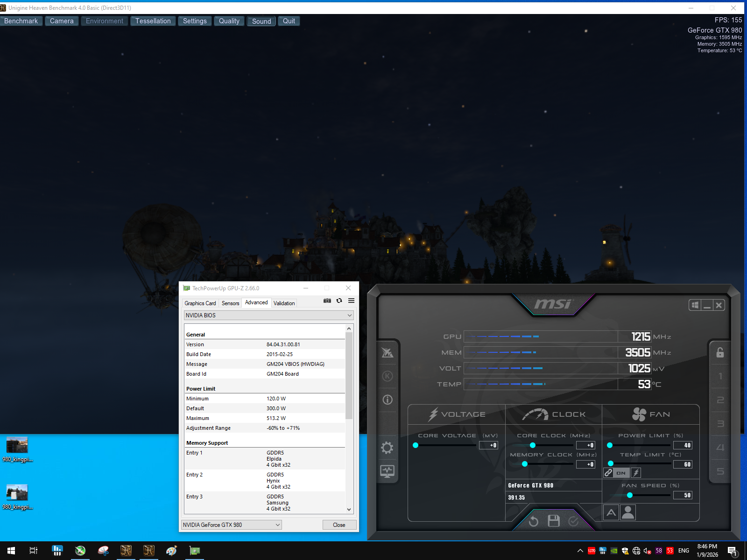Click the GPU-Z refresh icon

[339, 301]
